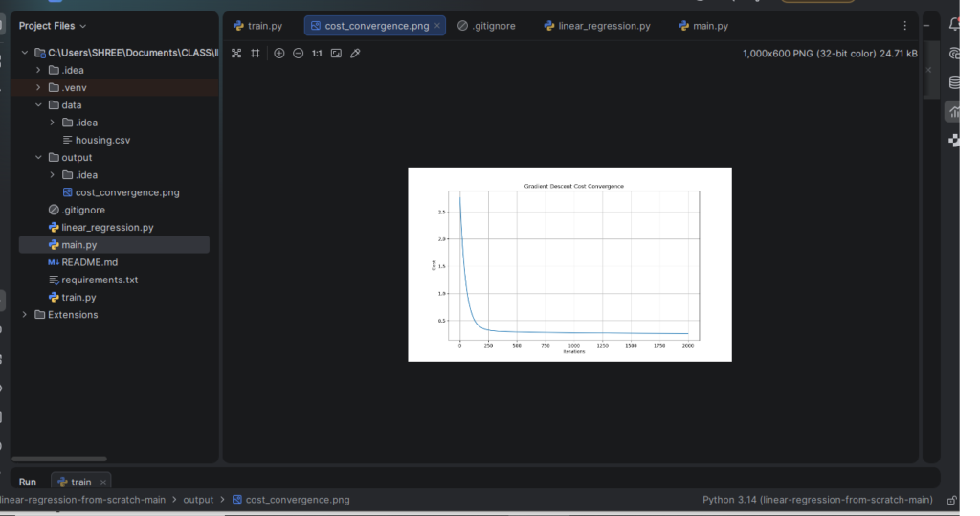This screenshot has height=516, width=980.
Task: Zoom in on the image
Action: coord(279,54)
